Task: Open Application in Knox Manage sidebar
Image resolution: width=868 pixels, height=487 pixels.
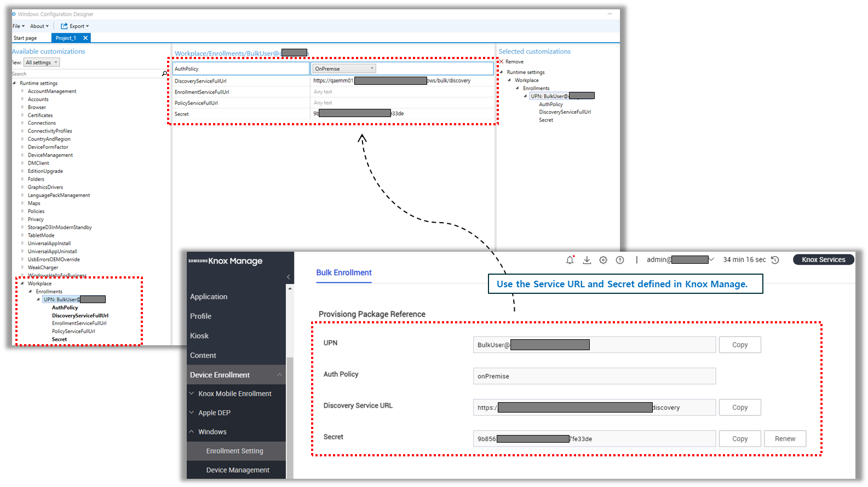Action: (209, 297)
